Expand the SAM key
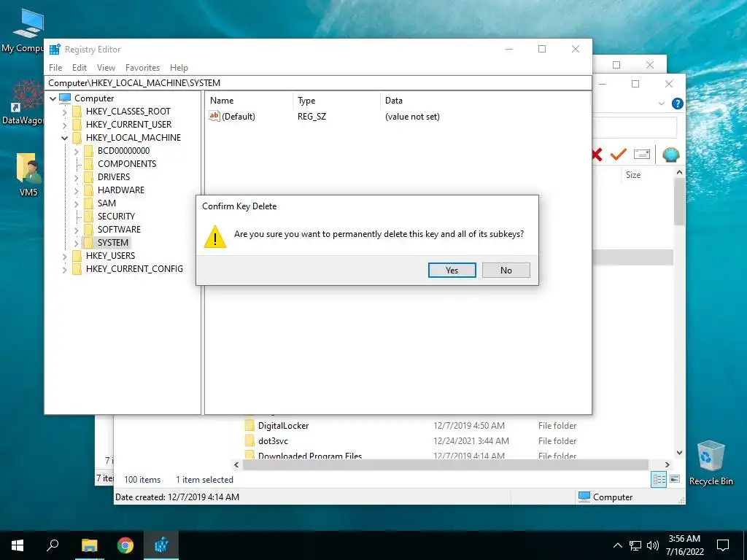Image resolution: width=747 pixels, height=560 pixels. pyautogui.click(x=76, y=203)
